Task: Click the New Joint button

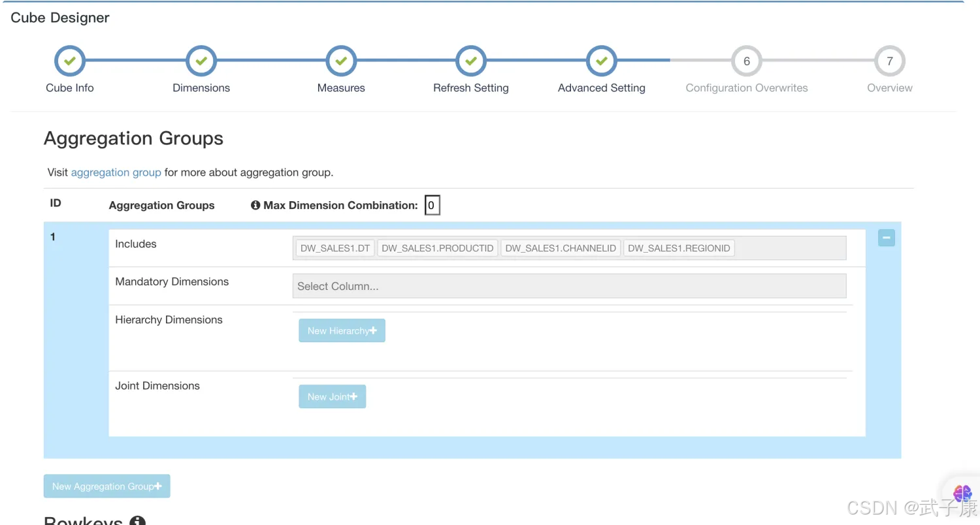Action: 332,396
